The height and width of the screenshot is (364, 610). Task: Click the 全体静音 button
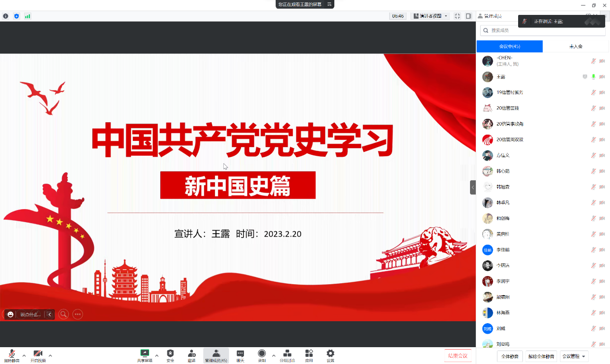509,356
